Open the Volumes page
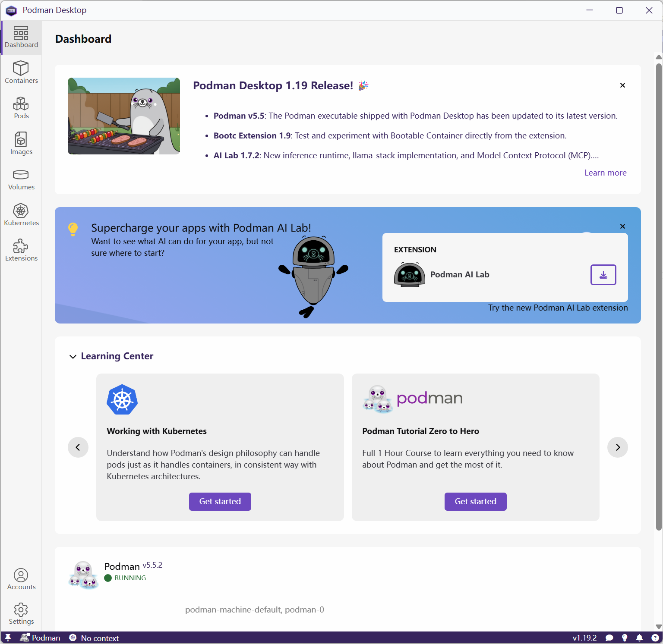This screenshot has height=644, width=663. click(21, 179)
